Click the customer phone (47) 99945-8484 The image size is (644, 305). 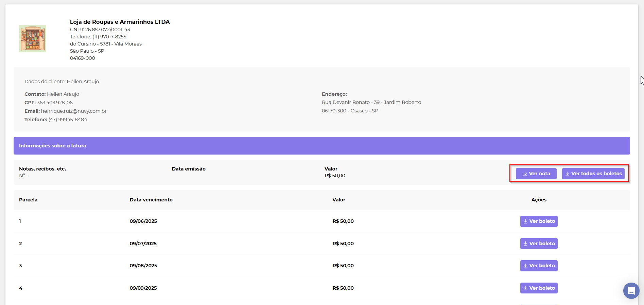pyautogui.click(x=68, y=120)
